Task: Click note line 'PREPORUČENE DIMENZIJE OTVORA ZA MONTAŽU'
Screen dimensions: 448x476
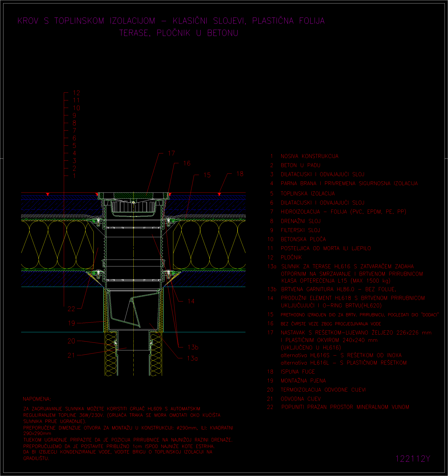Action: [x=128, y=428]
